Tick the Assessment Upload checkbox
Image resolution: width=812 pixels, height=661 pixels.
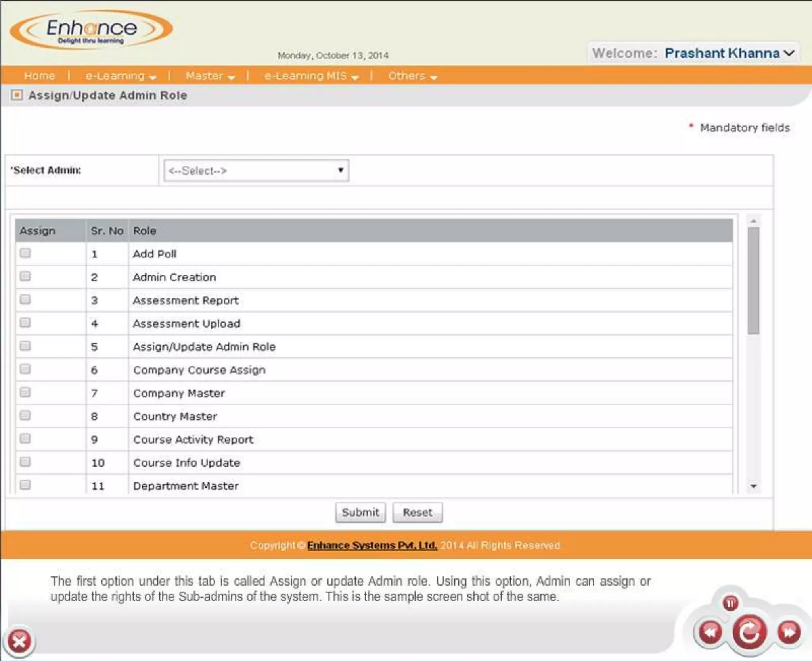25,323
